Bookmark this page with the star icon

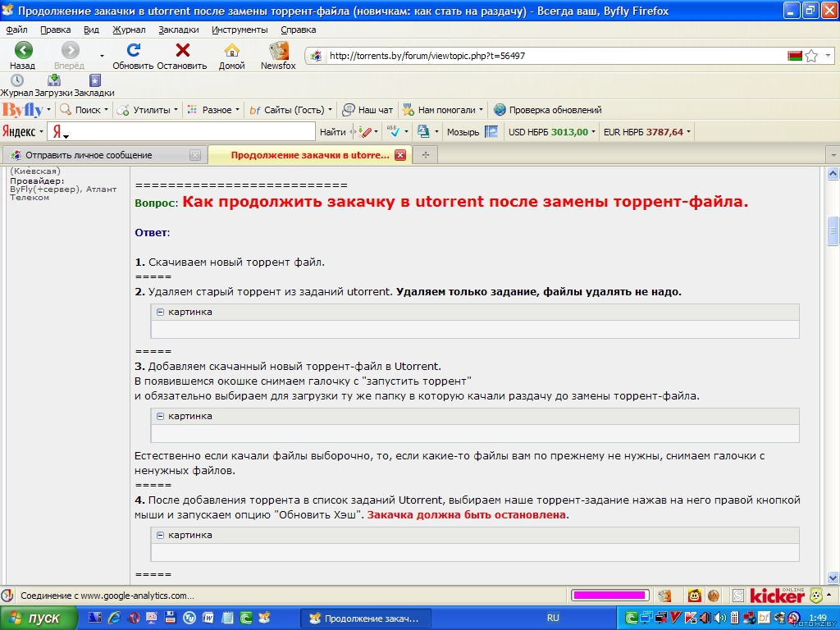click(811, 56)
